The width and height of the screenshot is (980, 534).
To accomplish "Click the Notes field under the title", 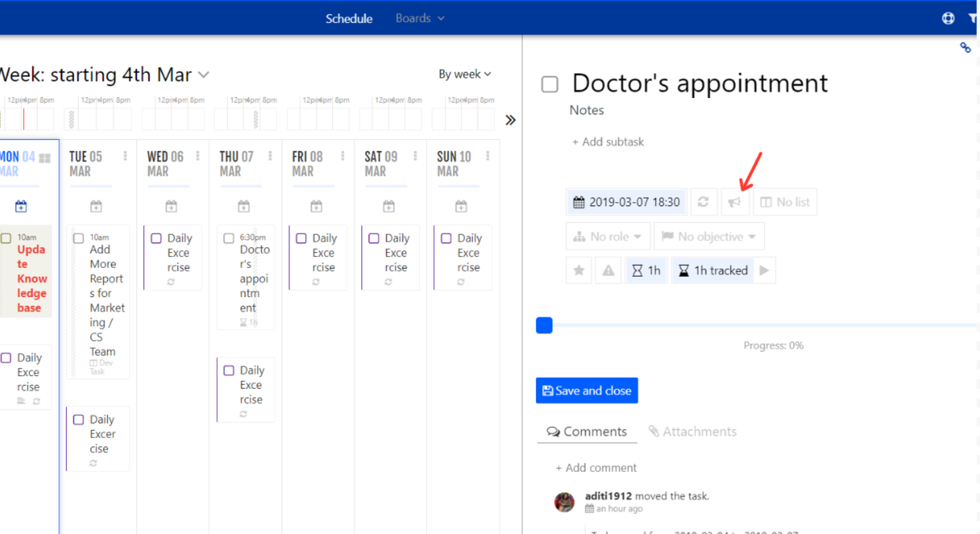I will (x=587, y=110).
